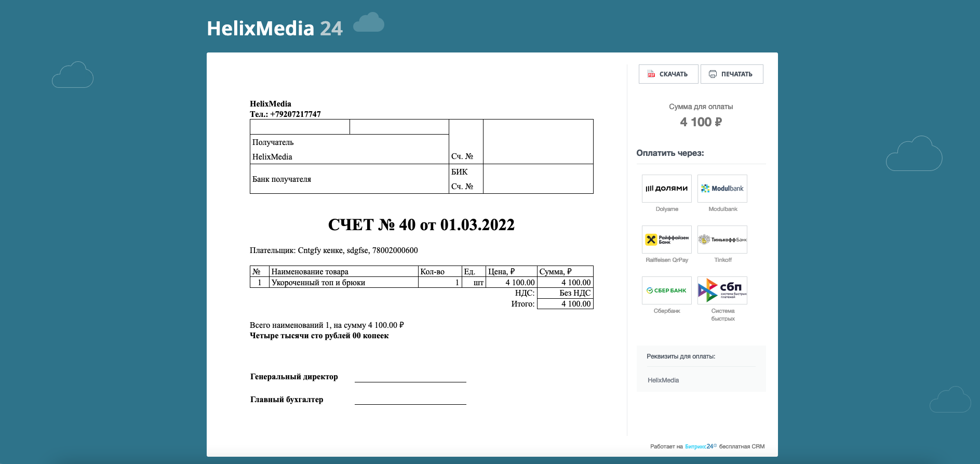Select the Sberbank payment logo
The height and width of the screenshot is (464, 980).
pos(666,290)
